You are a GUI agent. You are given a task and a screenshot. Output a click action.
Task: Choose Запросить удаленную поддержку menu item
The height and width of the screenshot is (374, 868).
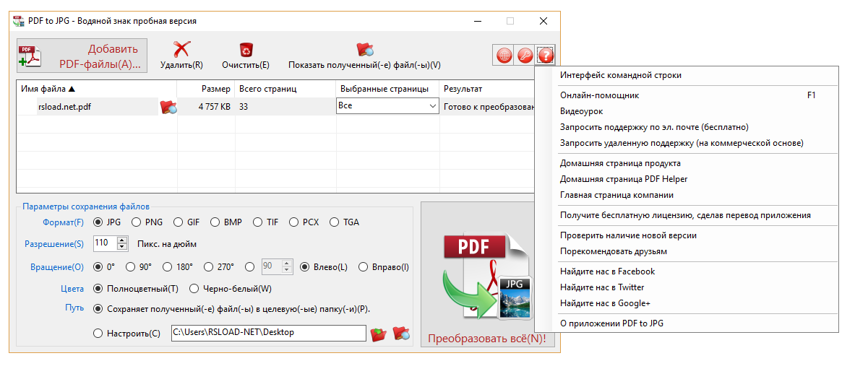[x=687, y=143]
